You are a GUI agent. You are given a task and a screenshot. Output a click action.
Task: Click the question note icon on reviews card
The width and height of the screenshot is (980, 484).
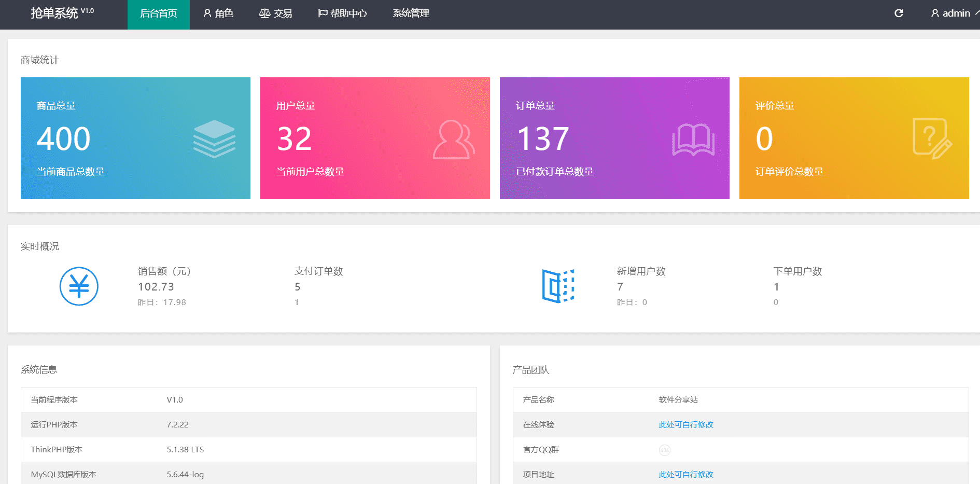(932, 139)
